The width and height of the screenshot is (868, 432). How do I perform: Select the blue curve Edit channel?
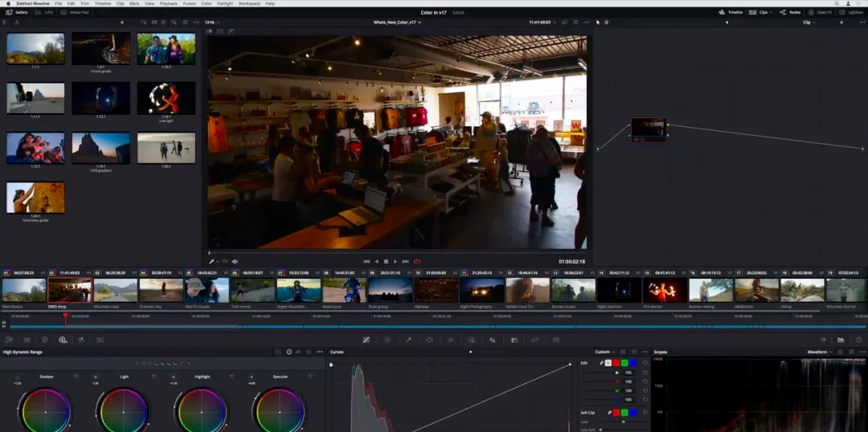click(633, 363)
